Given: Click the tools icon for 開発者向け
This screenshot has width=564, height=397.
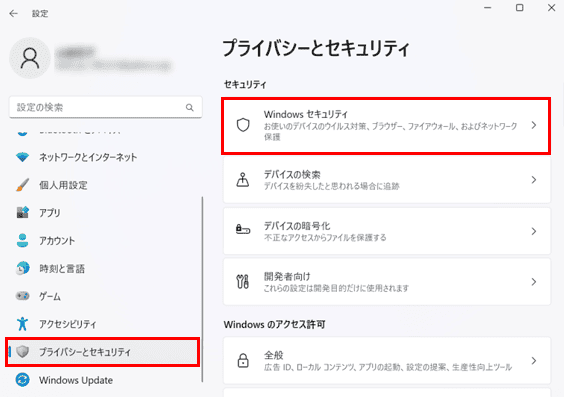Looking at the screenshot, I should point(243,282).
